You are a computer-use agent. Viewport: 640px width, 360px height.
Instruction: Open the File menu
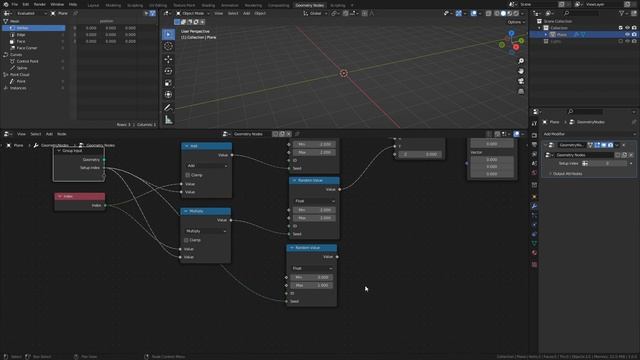15,4
